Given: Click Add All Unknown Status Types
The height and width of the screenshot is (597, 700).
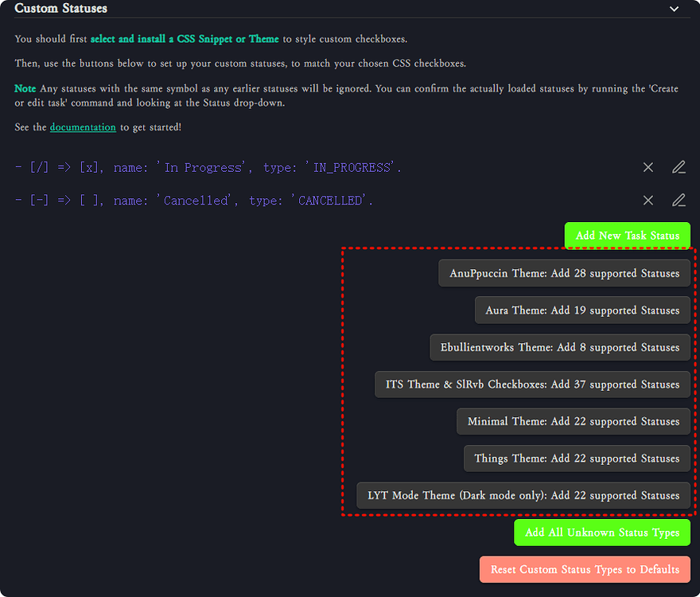Looking at the screenshot, I should [601, 533].
